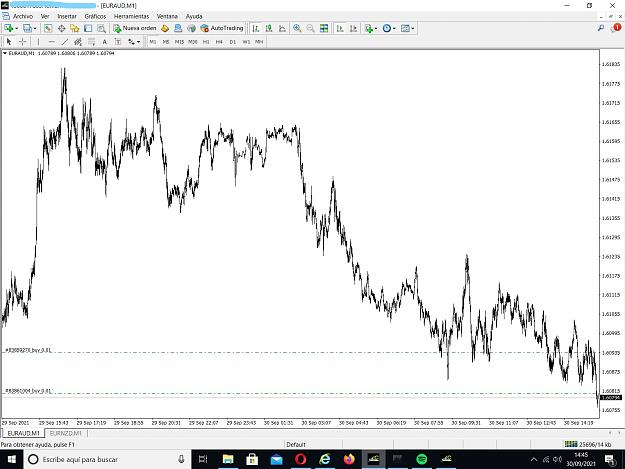Toggle Chart Shift
The image size is (625, 469).
[x=353, y=28]
